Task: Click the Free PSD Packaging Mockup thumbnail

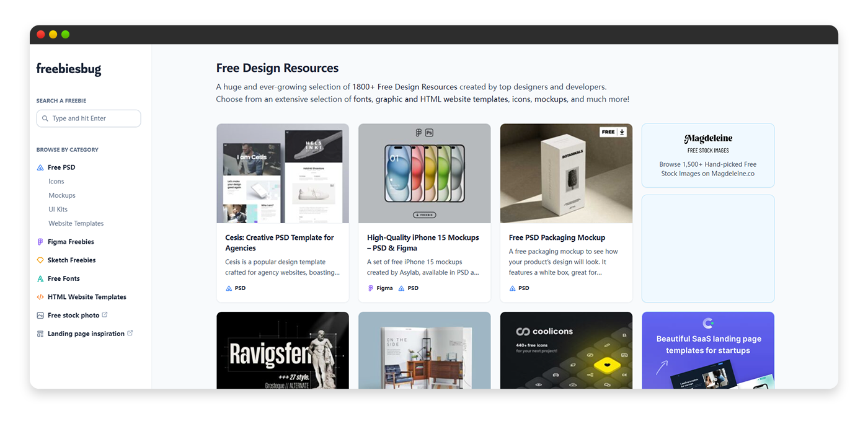Action: [x=566, y=173]
